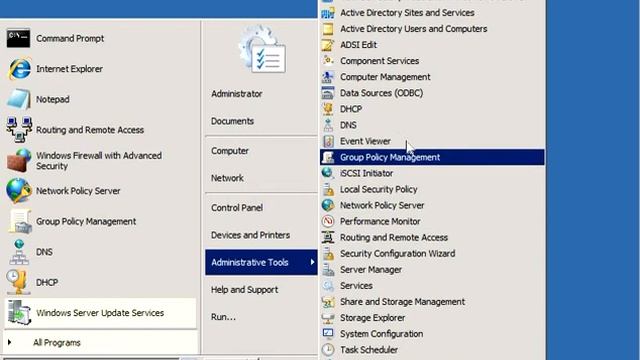
Task: Open Administrator folder link
Action: [x=237, y=94]
